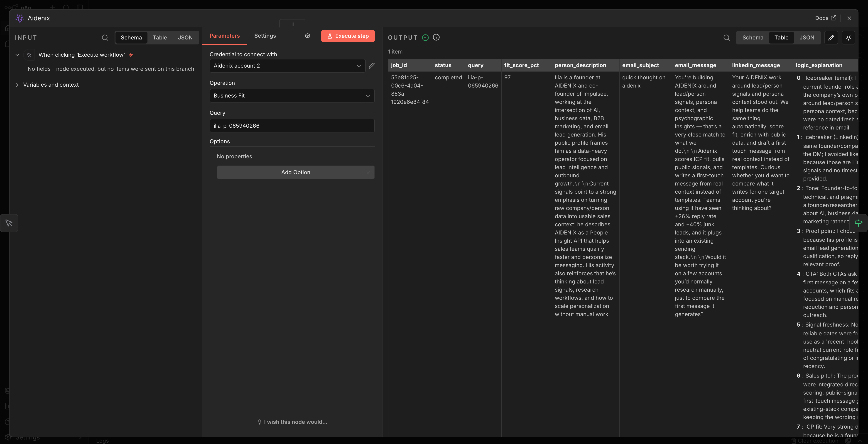The width and height of the screenshot is (868, 444).
Task: Click 'I wish this node would...' link
Action: pos(292,422)
